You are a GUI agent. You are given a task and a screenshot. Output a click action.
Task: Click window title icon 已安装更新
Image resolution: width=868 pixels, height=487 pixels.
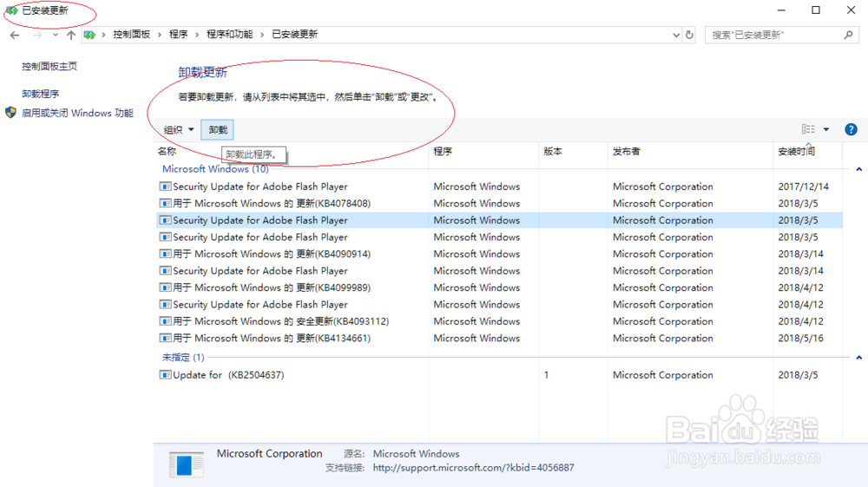click(x=11, y=10)
